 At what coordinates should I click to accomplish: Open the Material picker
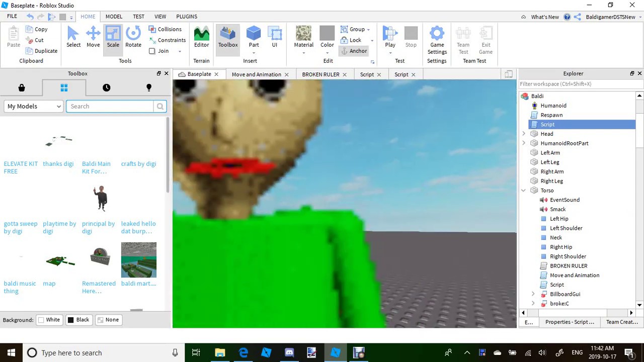coord(303,37)
